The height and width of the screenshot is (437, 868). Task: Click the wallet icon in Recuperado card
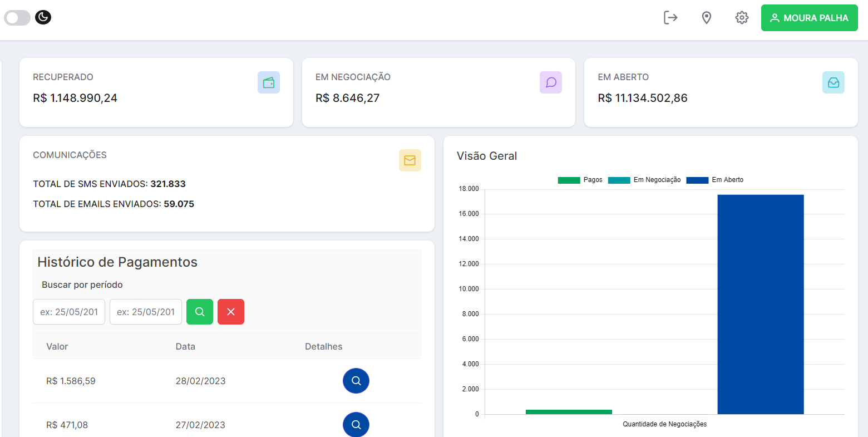(269, 82)
